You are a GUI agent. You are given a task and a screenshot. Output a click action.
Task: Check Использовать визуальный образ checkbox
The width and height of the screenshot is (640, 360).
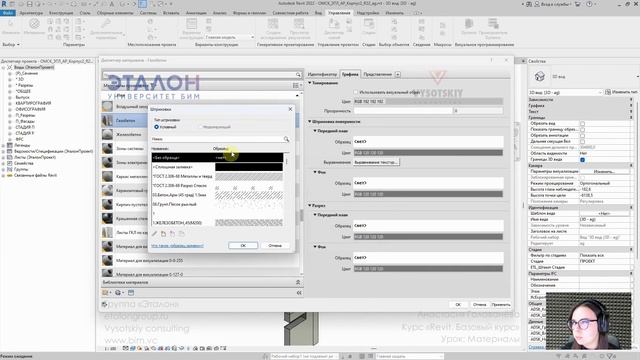click(356, 92)
